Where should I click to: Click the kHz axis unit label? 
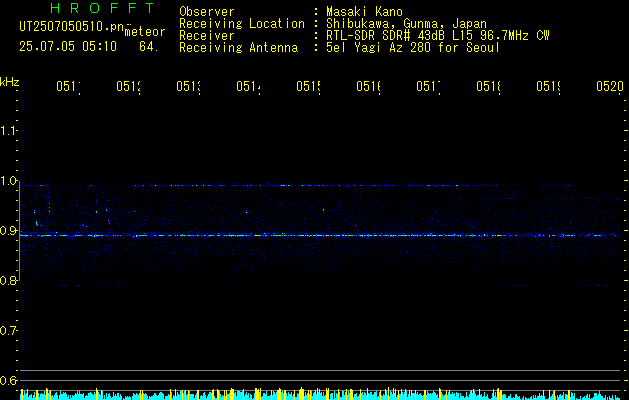point(10,81)
